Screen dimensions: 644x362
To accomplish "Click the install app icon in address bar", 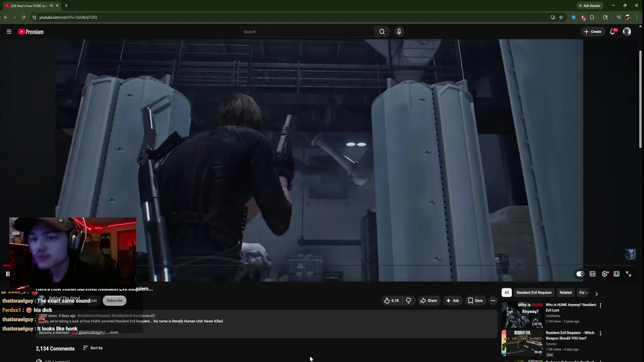I will [x=552, y=17].
